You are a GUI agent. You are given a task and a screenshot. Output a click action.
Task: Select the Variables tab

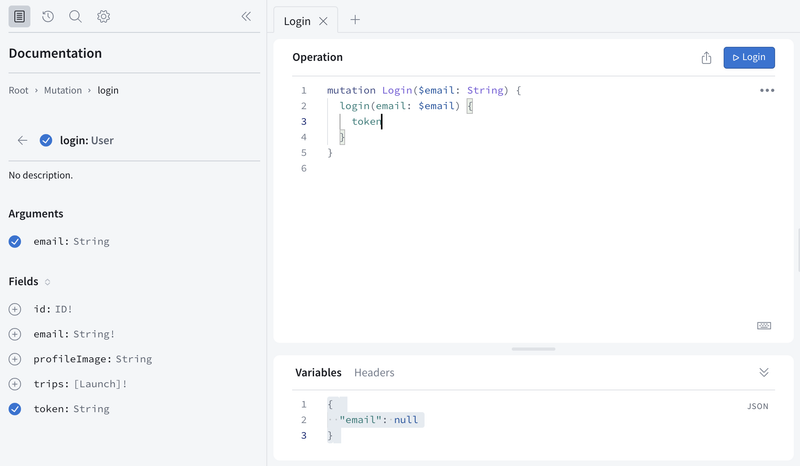point(318,373)
